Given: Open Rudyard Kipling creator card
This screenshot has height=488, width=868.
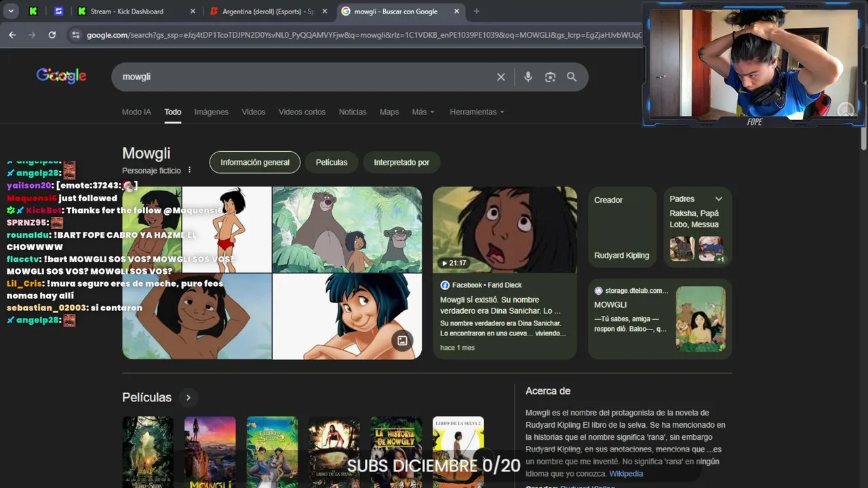Looking at the screenshot, I should click(622, 227).
